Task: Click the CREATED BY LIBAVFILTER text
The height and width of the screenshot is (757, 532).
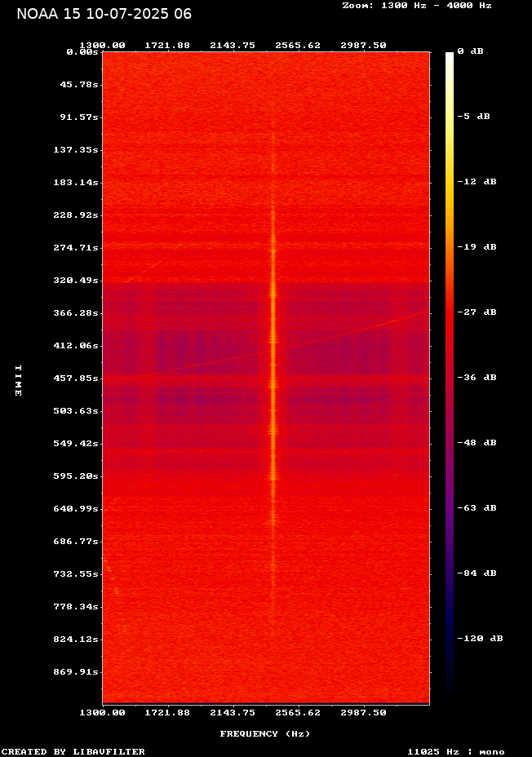Action: pos(73,751)
